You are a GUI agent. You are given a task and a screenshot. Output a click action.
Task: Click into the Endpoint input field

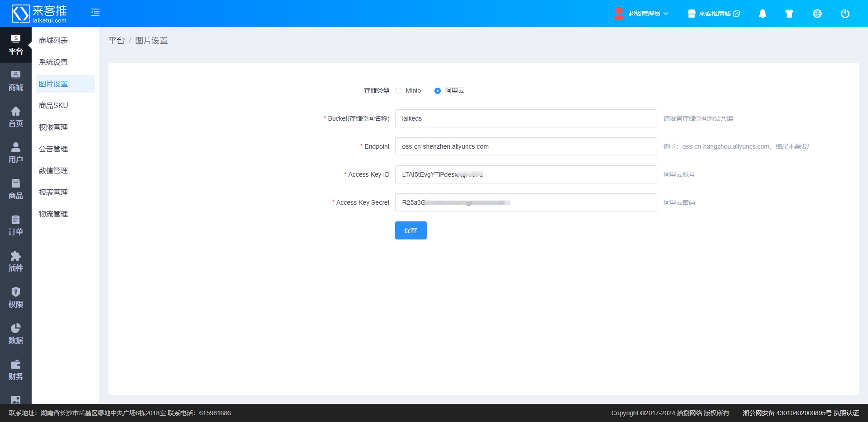click(526, 146)
